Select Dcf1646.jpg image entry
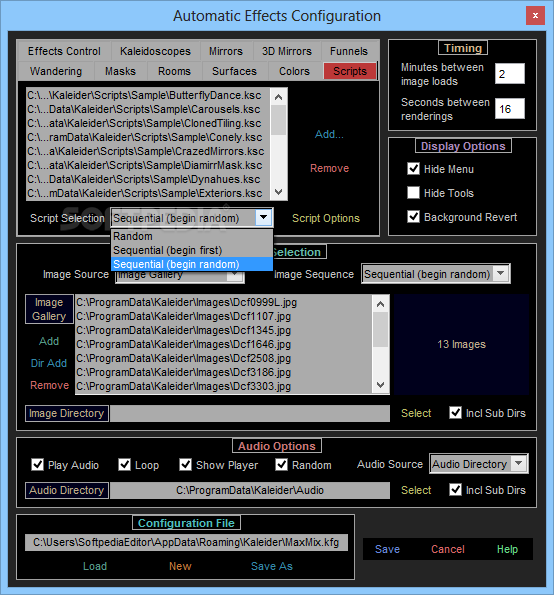 pos(224,344)
